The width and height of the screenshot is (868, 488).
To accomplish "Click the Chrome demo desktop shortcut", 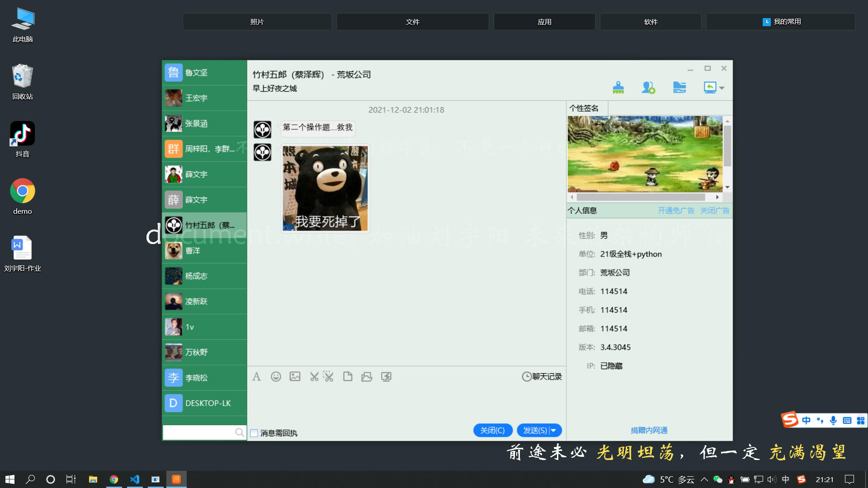I will coord(23,197).
